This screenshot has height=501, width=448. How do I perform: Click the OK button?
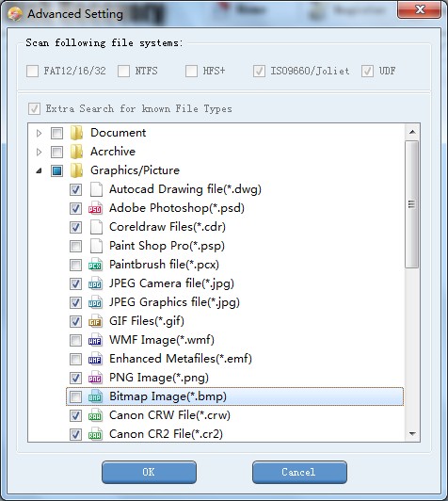pos(149,472)
